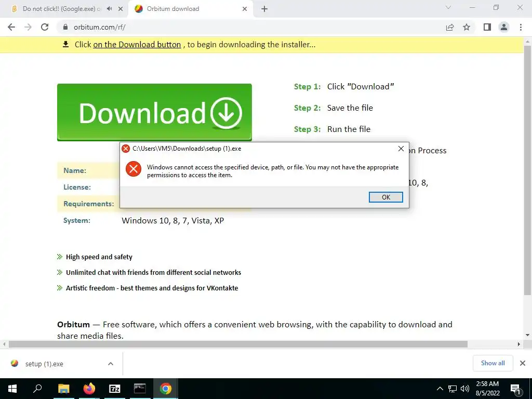Bookmark this page with the star

coord(467,27)
